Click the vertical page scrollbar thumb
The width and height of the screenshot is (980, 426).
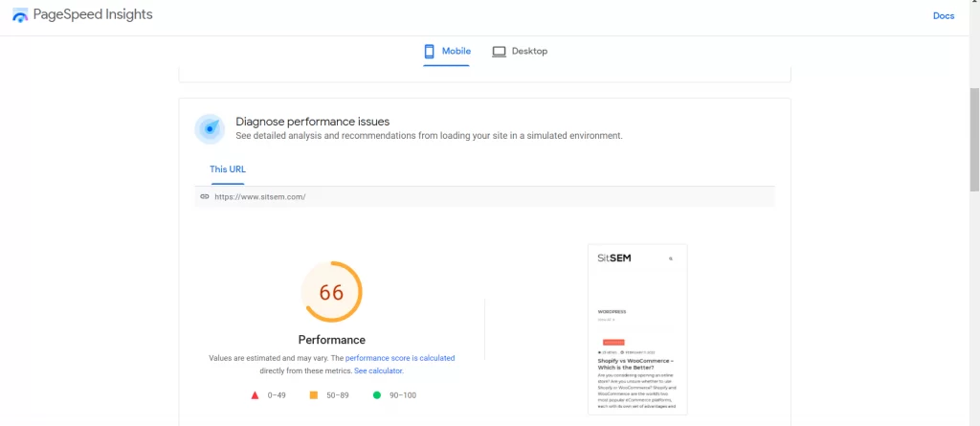point(974,139)
